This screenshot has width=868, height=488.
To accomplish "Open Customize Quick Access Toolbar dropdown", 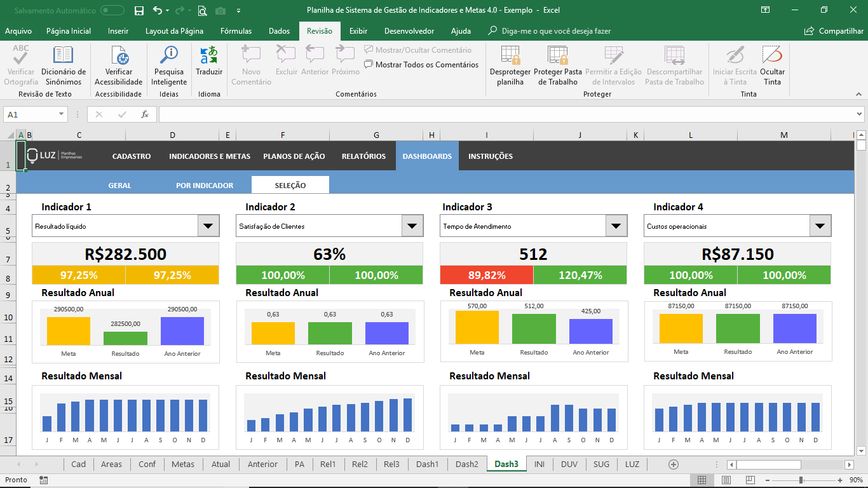I will pyautogui.click(x=238, y=11).
